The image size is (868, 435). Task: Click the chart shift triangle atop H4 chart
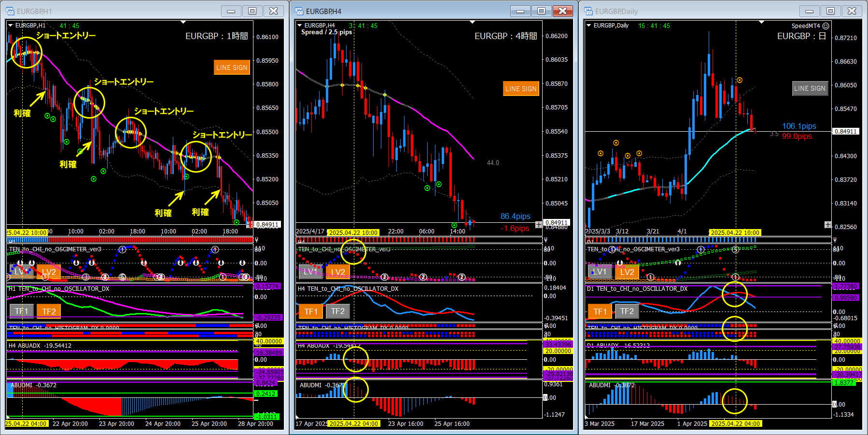point(473,22)
